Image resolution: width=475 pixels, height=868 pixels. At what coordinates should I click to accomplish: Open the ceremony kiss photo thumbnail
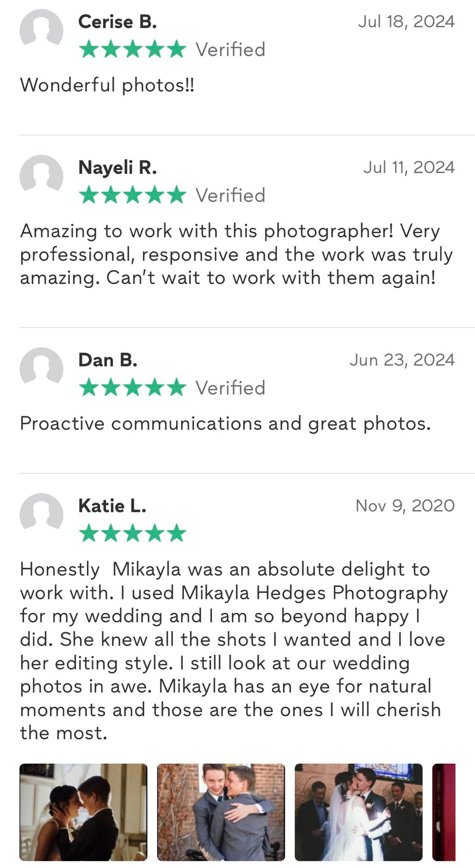pos(358,812)
